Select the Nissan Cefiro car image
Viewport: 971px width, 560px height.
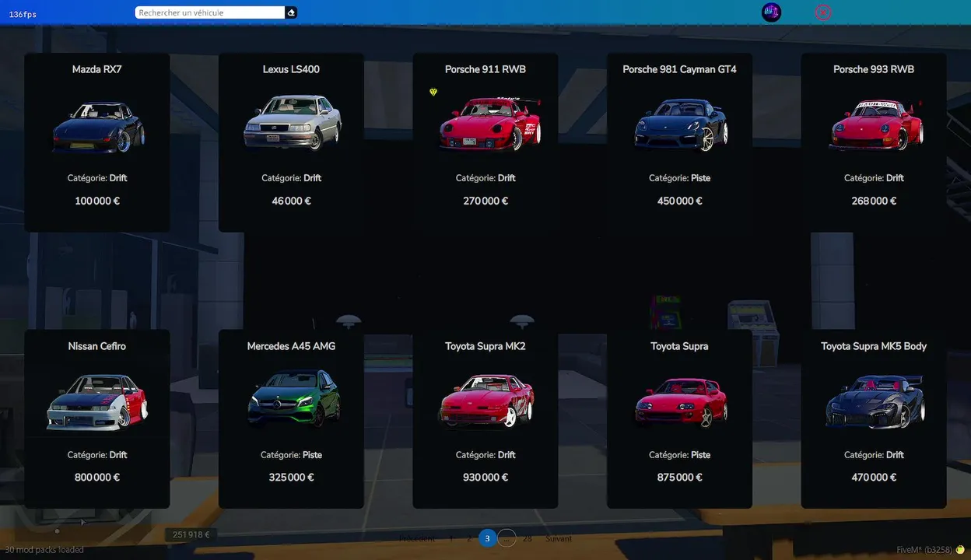tap(97, 402)
